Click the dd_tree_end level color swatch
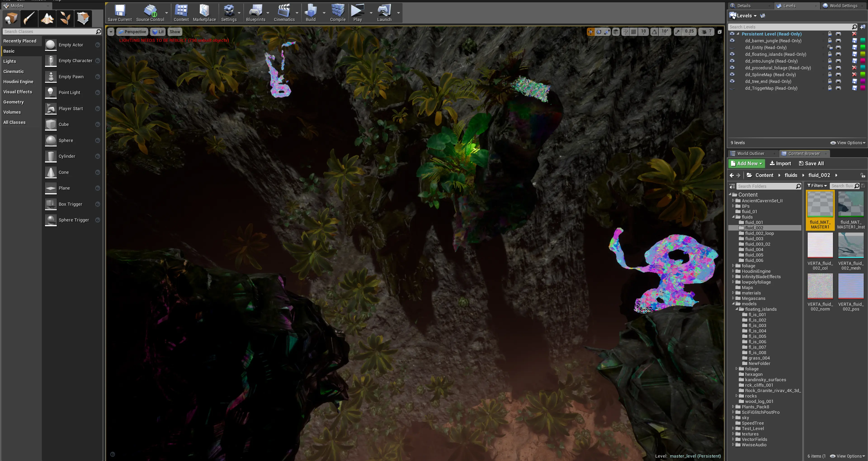Viewport: 868px width, 461px height. coord(863,81)
